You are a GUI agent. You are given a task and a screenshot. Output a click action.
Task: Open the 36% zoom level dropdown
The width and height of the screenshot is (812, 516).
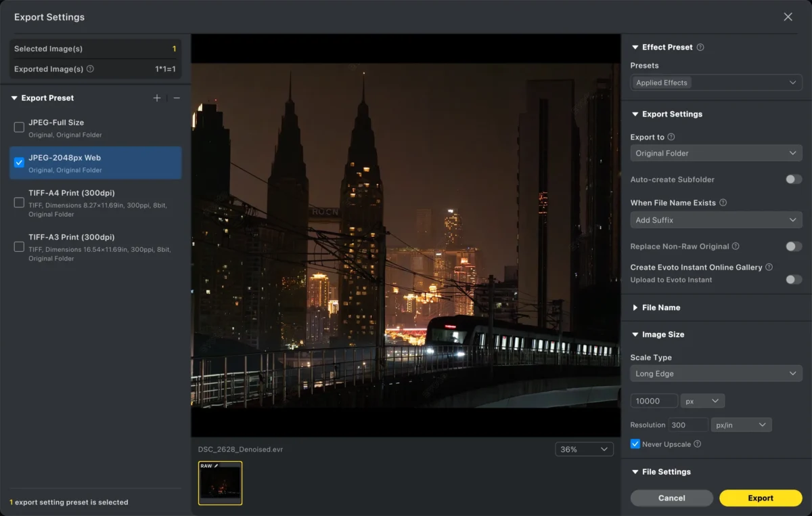coord(584,450)
